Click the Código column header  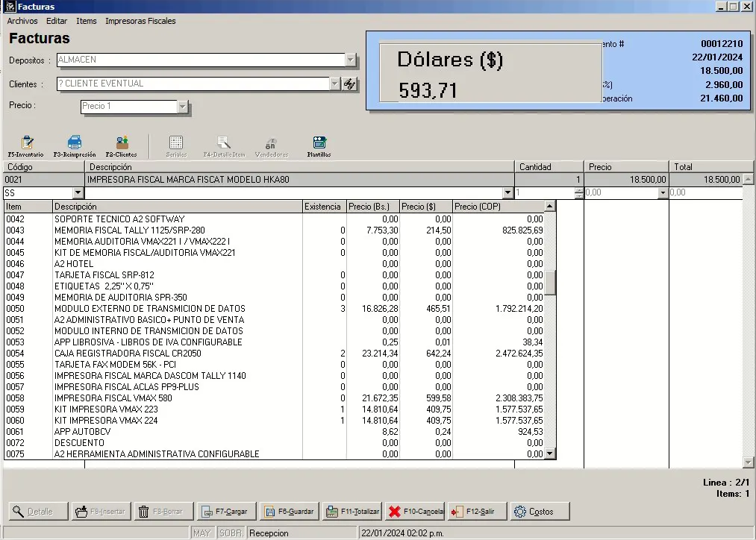pos(43,166)
